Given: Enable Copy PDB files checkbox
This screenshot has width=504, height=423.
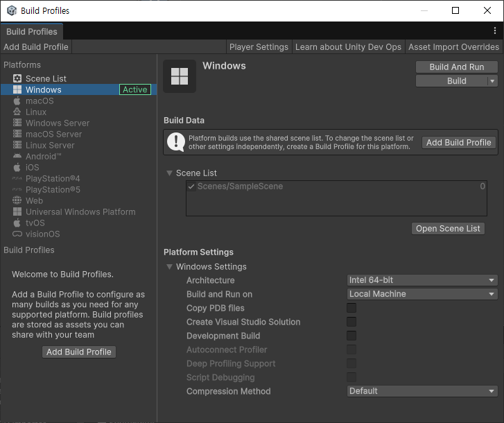Looking at the screenshot, I should click(351, 308).
